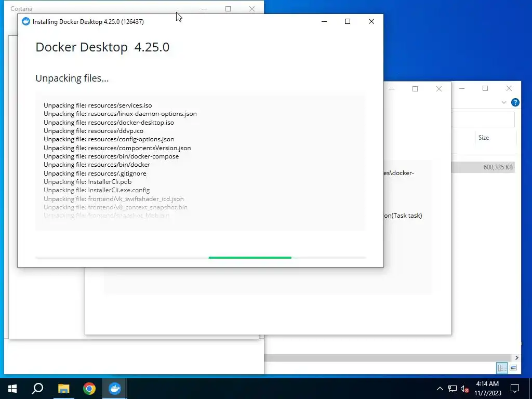Click the 'resources/ddvp.ico' log line
This screenshot has height=399, width=532.
(x=94, y=130)
